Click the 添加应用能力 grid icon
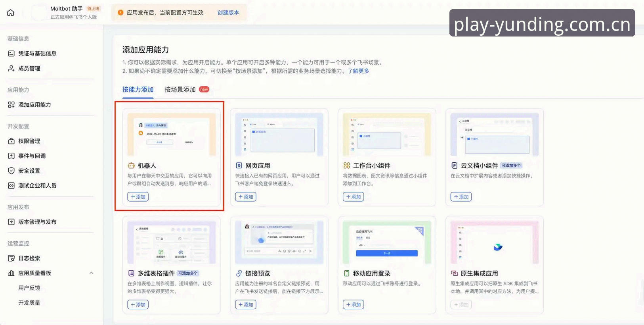Viewport: 644px width, 325px height. coord(11,105)
